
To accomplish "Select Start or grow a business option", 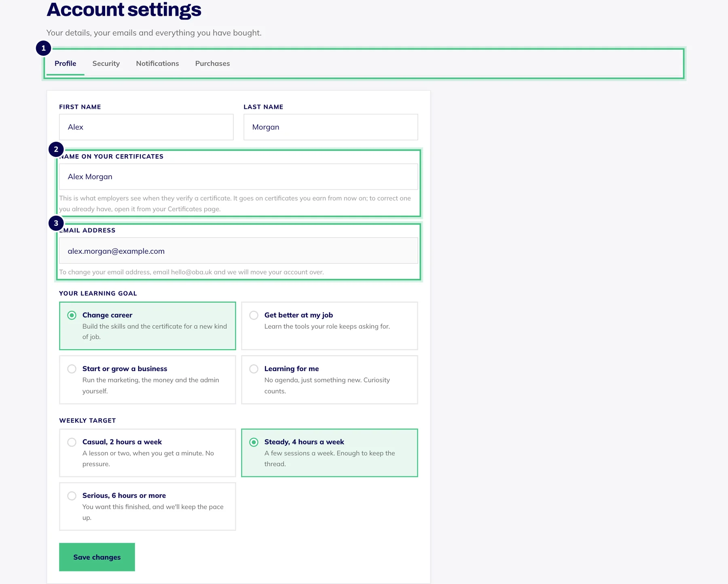I will click(x=147, y=380).
